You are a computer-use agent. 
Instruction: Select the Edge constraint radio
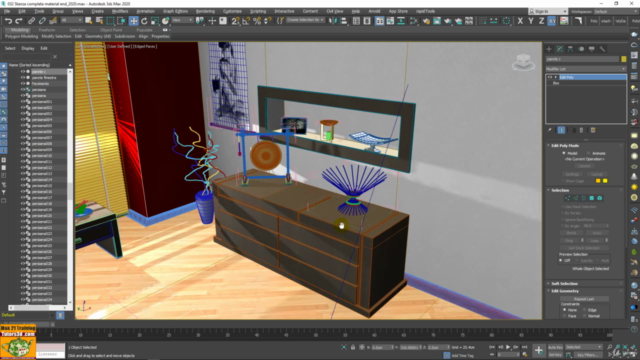584,310
